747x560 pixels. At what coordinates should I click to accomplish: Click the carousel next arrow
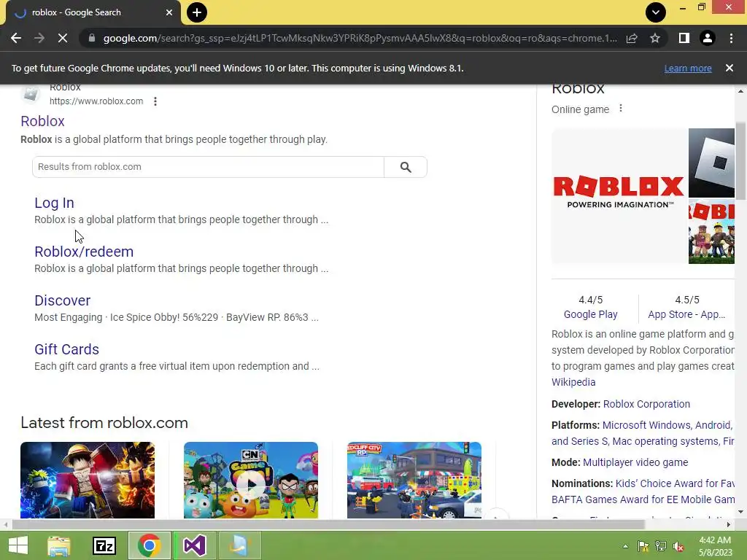pyautogui.click(x=496, y=516)
